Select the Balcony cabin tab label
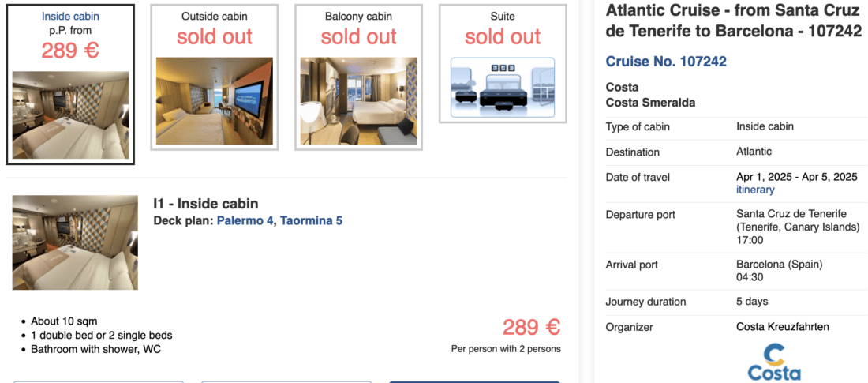Image resolution: width=868 pixels, height=383 pixels. pos(359,16)
